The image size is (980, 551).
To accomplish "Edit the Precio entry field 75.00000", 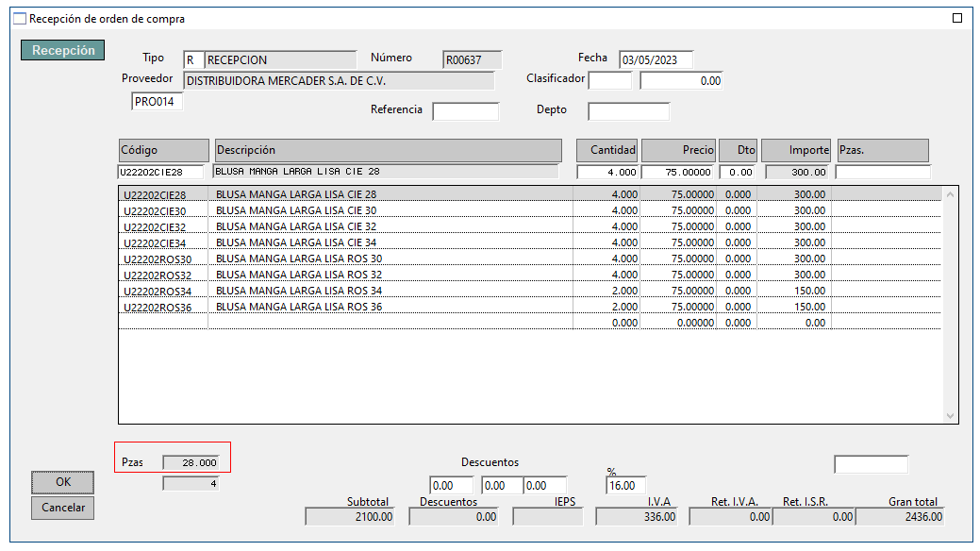I will 678,172.
